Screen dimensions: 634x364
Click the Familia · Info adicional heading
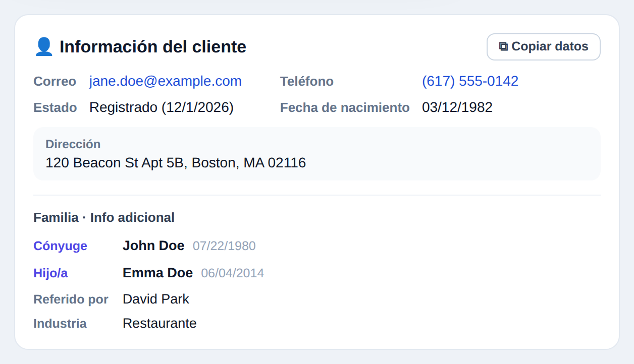click(104, 218)
